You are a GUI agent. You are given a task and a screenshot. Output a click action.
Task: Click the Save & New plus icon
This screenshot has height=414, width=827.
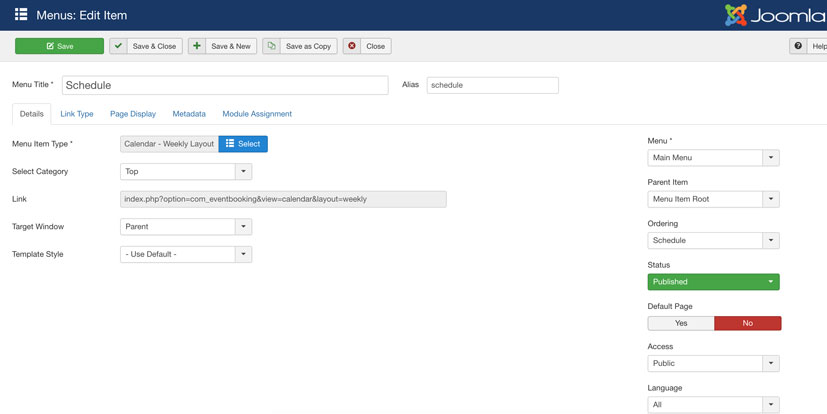click(x=197, y=46)
